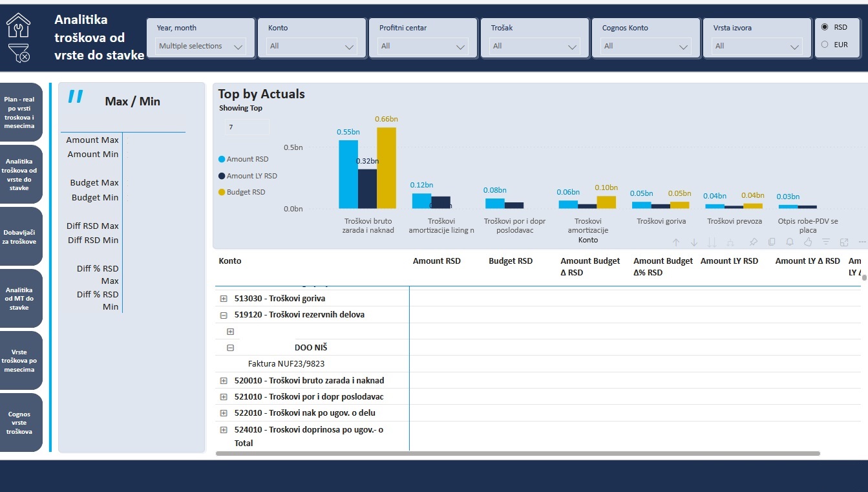This screenshot has height=492, width=868.
Task: Open the Cognos Konto dropdown
Action: (646, 46)
